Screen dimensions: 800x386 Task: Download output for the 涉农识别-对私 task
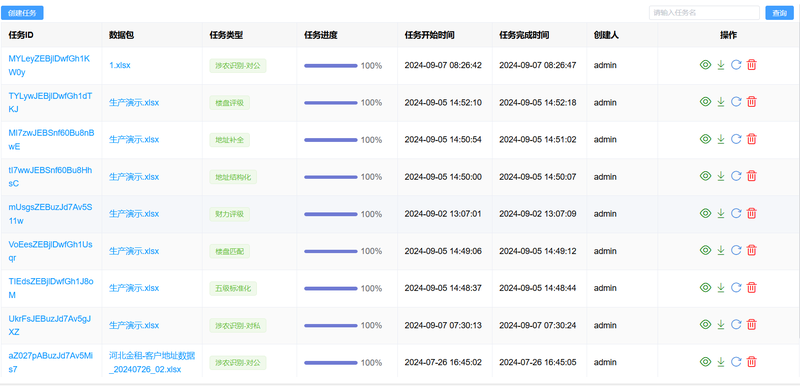click(720, 324)
